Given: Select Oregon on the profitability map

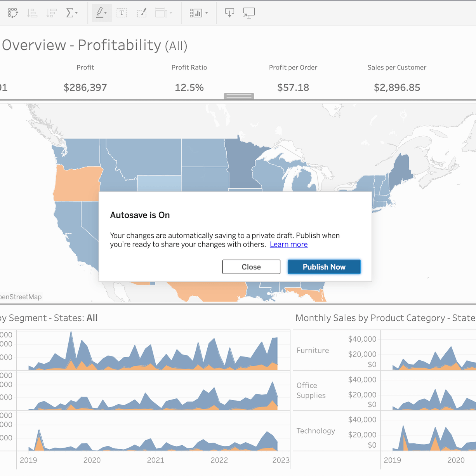Looking at the screenshot, I should point(77,183).
